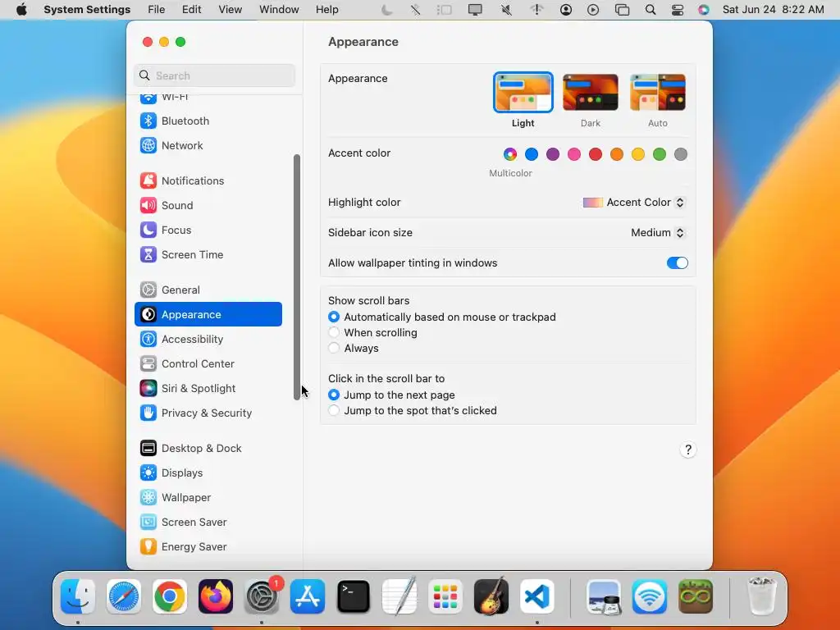Viewport: 840px width, 630px height.
Task: Open the Help menu
Action: click(x=326, y=10)
